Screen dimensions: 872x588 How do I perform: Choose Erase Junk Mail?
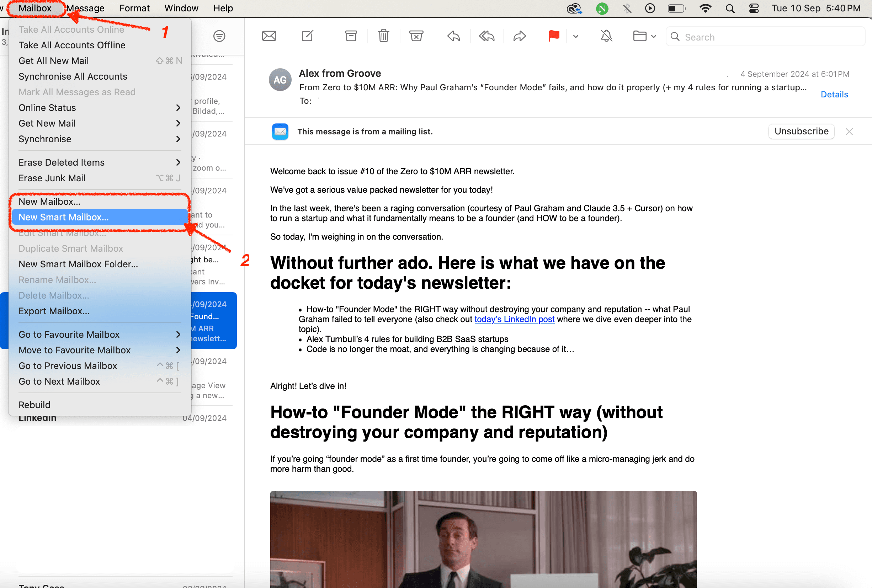tap(52, 178)
